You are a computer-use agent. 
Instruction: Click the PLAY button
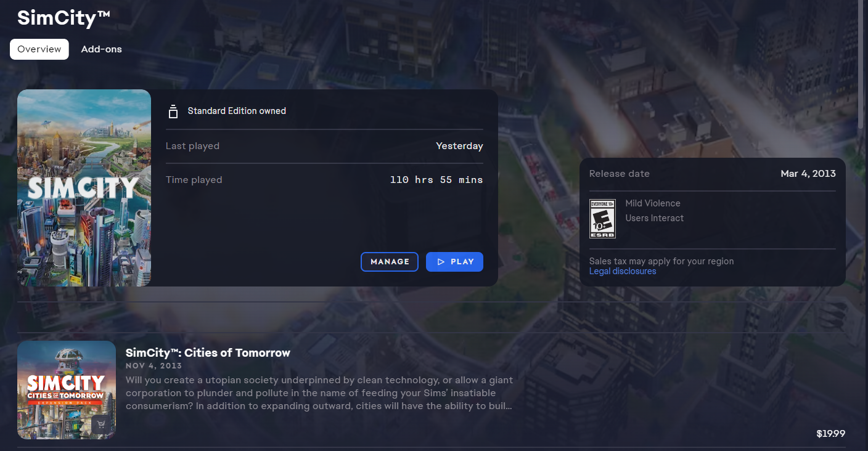point(454,262)
